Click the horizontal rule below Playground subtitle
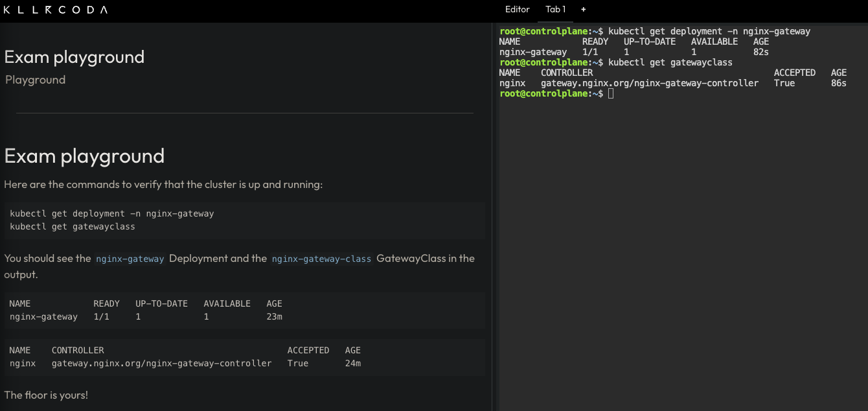This screenshot has width=868, height=411. pyautogui.click(x=244, y=113)
